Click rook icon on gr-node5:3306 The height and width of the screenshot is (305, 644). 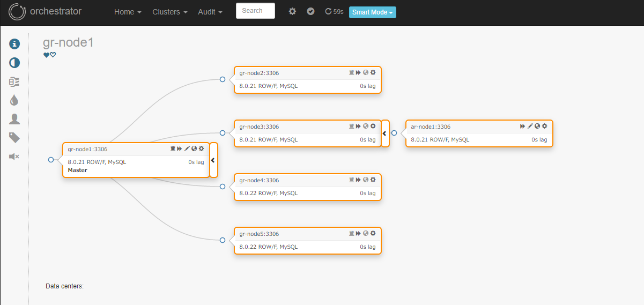tap(352, 233)
